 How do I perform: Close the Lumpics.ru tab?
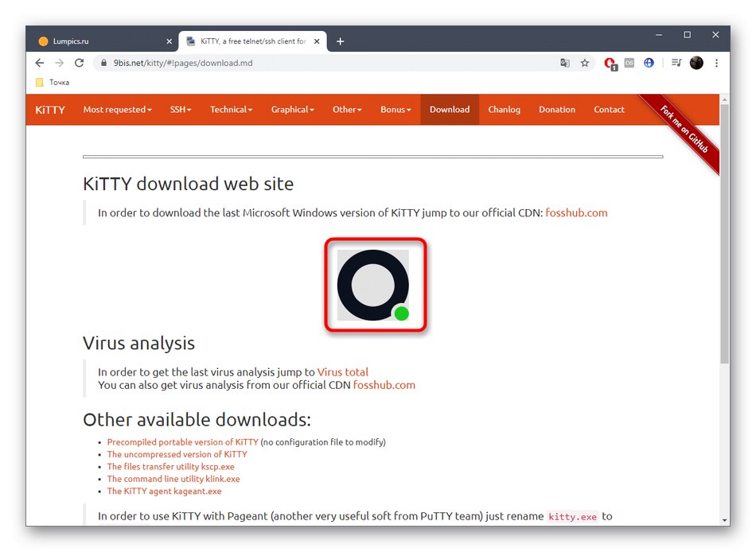click(x=170, y=41)
